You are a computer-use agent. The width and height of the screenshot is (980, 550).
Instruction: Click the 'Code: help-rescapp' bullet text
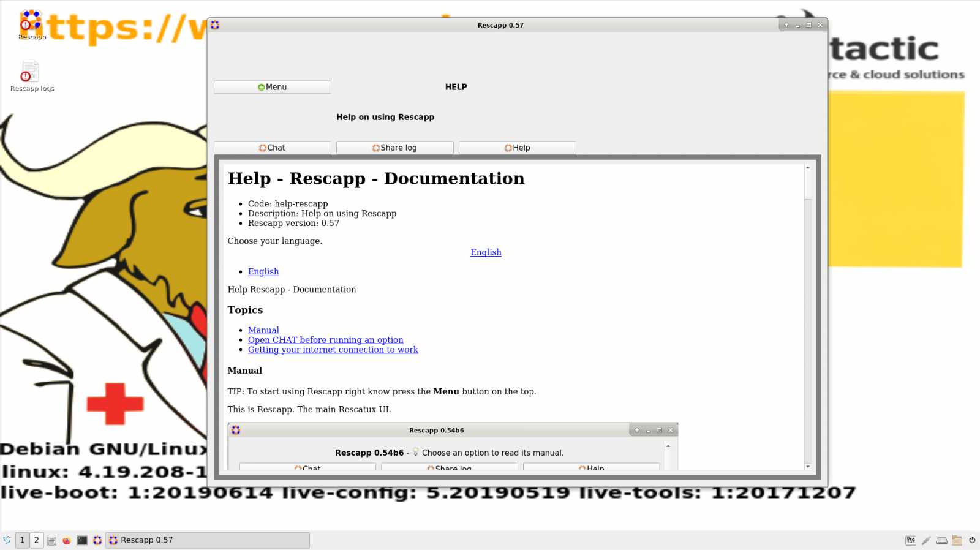[x=288, y=204]
